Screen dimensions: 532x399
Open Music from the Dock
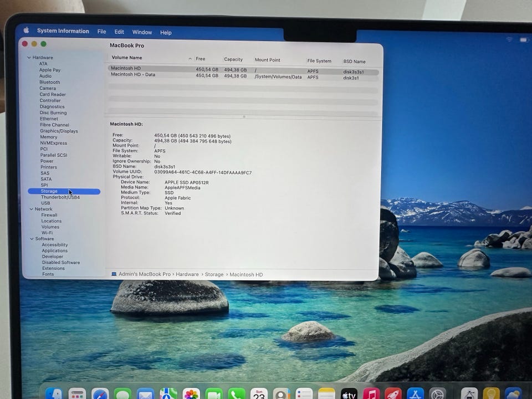coord(371,394)
